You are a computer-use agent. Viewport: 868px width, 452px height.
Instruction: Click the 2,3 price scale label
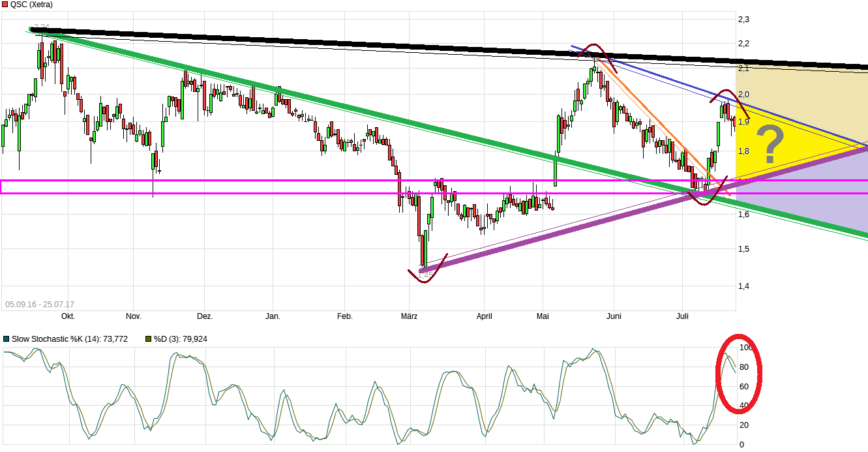[x=745, y=18]
